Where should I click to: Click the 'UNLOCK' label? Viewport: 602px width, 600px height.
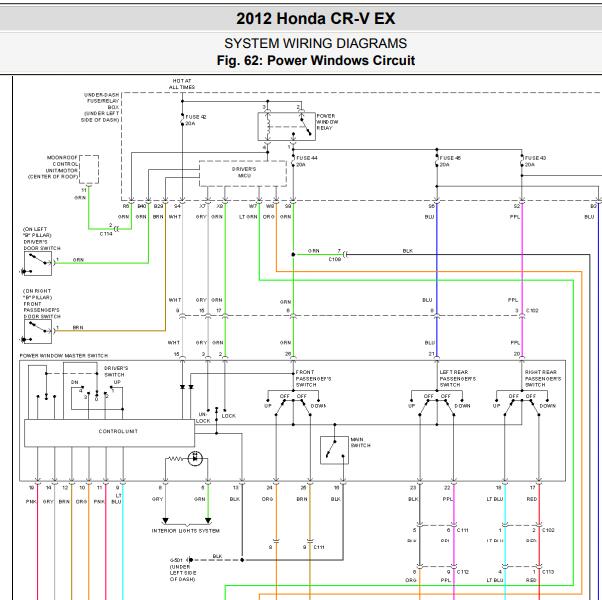coord(203,418)
